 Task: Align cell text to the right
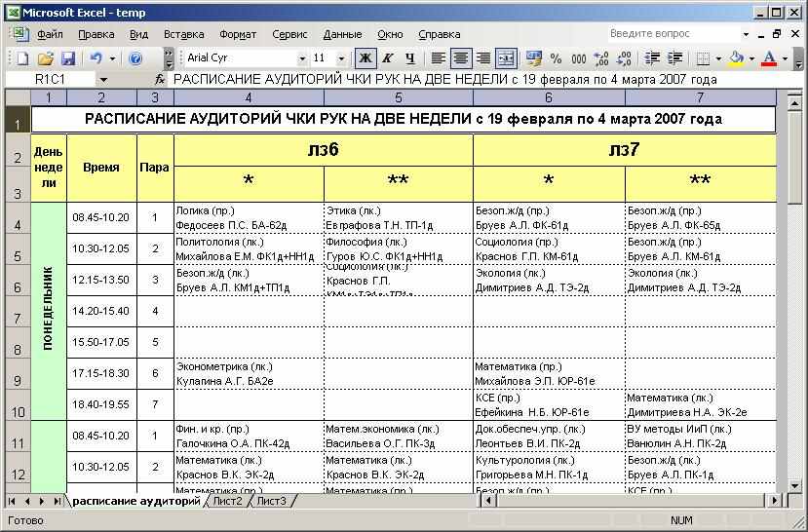point(483,58)
